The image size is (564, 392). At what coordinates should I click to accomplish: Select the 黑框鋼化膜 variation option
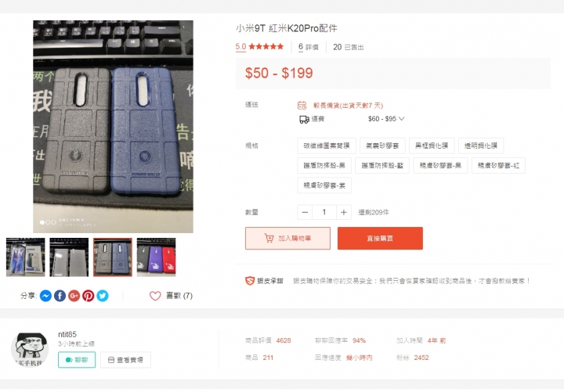tap(432, 146)
